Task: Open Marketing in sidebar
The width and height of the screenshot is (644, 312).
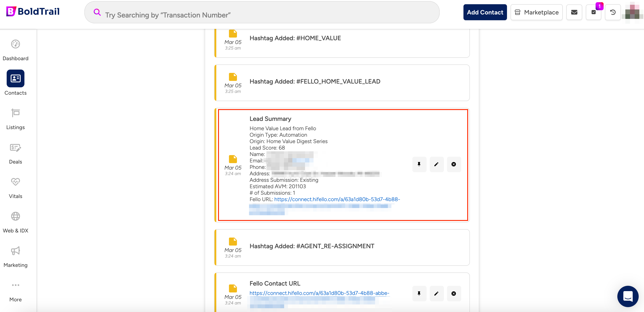Action: (16, 257)
